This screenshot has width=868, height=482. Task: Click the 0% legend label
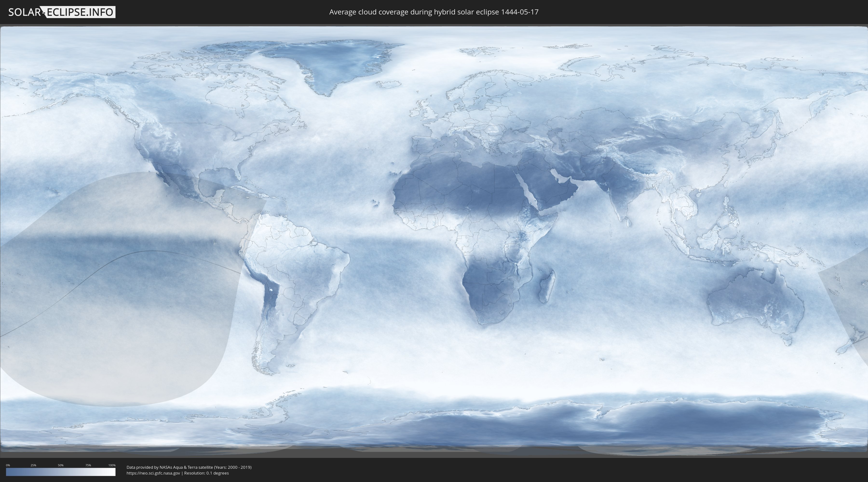[8, 465]
